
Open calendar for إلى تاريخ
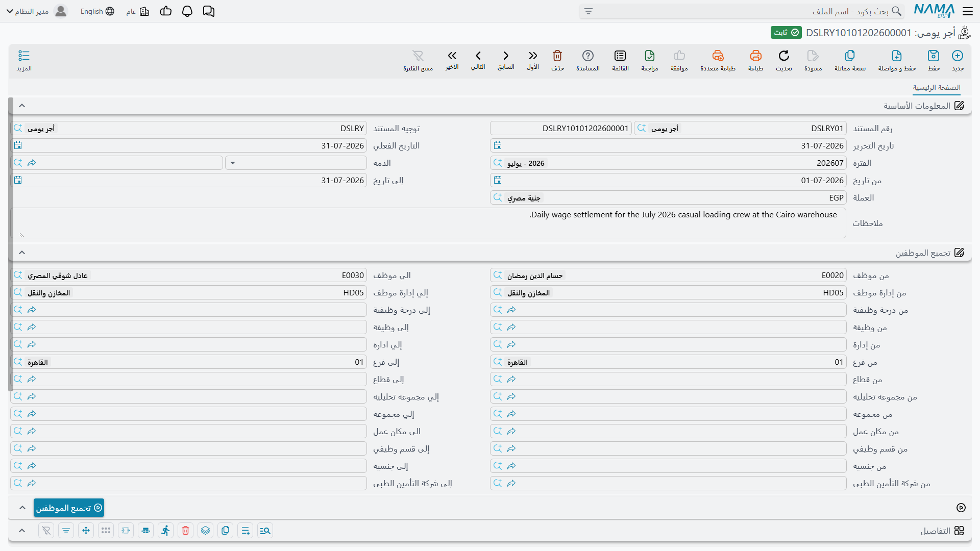pyautogui.click(x=18, y=181)
